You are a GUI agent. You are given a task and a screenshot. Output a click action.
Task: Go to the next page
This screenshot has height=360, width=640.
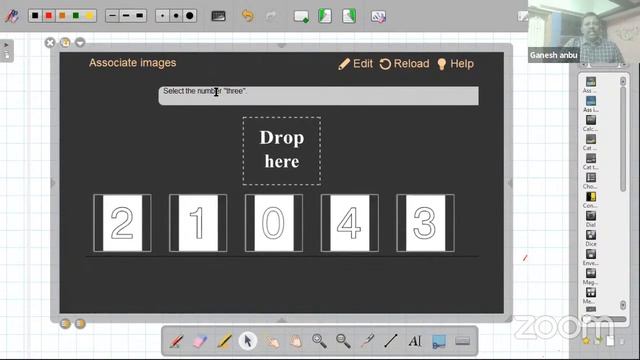(349, 16)
